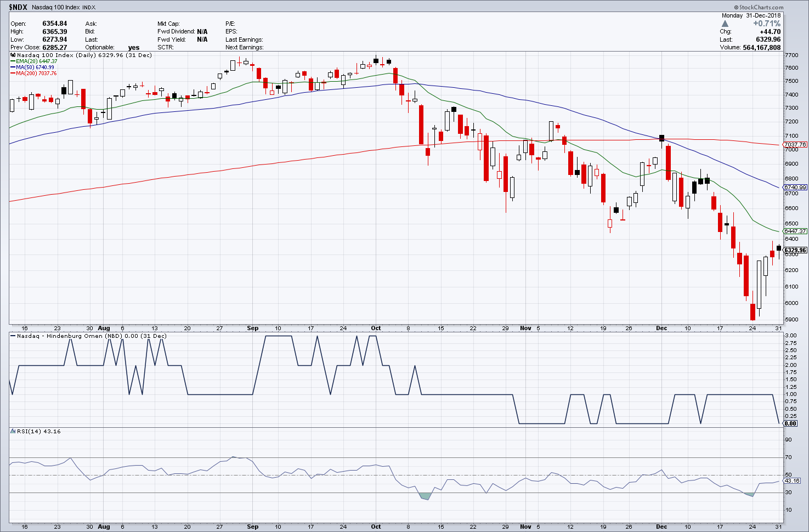This screenshot has width=809, height=532.
Task: Click the green 6447.37 price-axis tag
Action: [x=795, y=231]
